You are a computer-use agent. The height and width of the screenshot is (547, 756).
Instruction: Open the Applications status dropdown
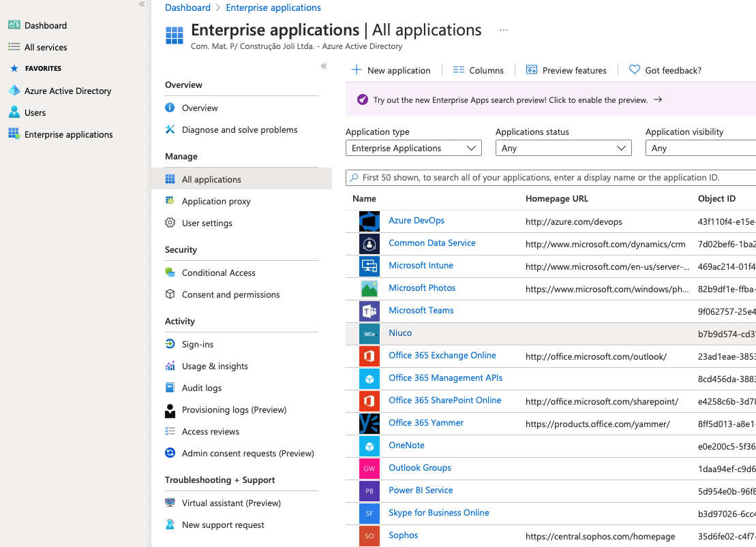click(x=564, y=148)
